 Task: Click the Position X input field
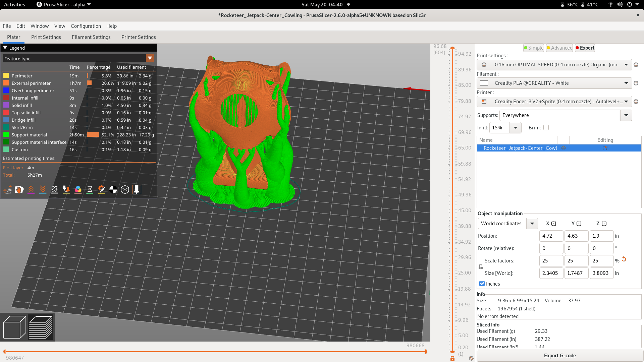(x=551, y=236)
